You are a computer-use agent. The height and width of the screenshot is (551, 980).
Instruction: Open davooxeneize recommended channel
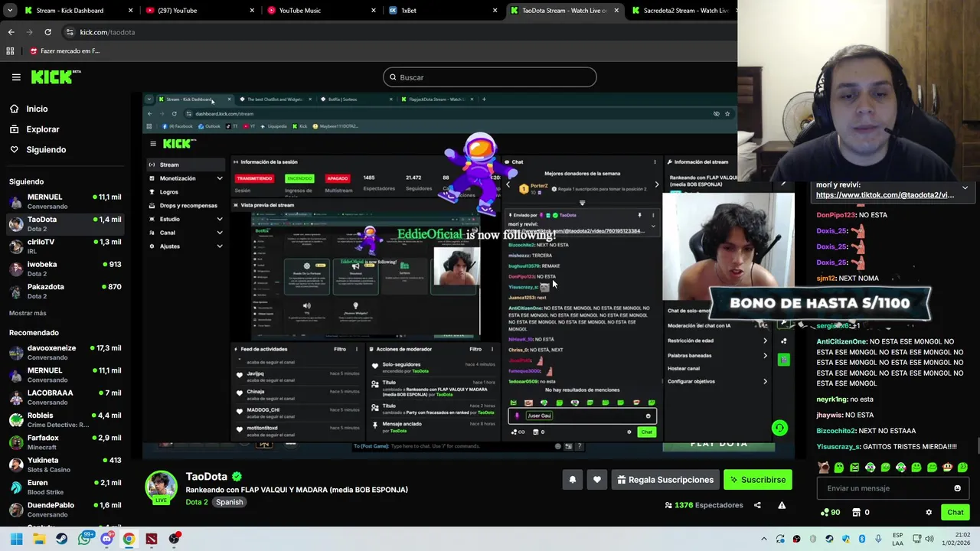click(x=64, y=352)
